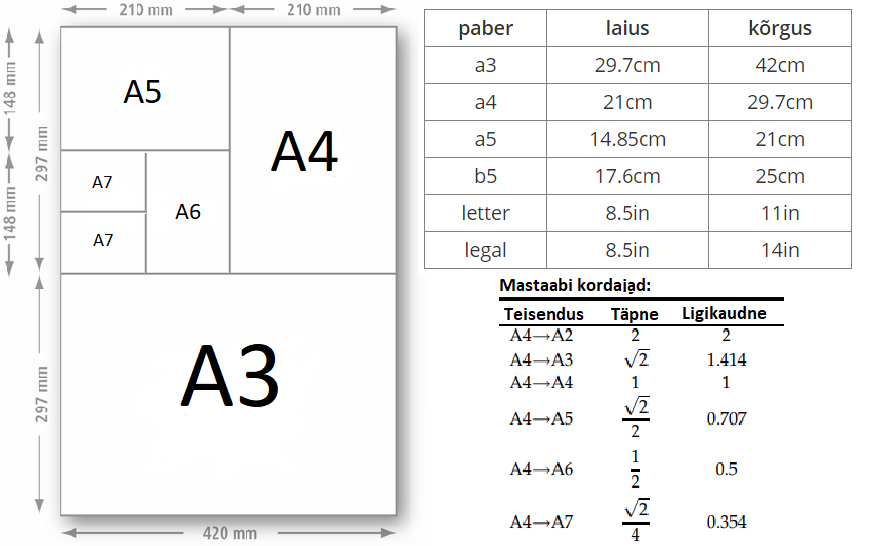Select the 'b5' row label cell
The width and height of the screenshot is (871, 546).
pyautogui.click(x=485, y=176)
